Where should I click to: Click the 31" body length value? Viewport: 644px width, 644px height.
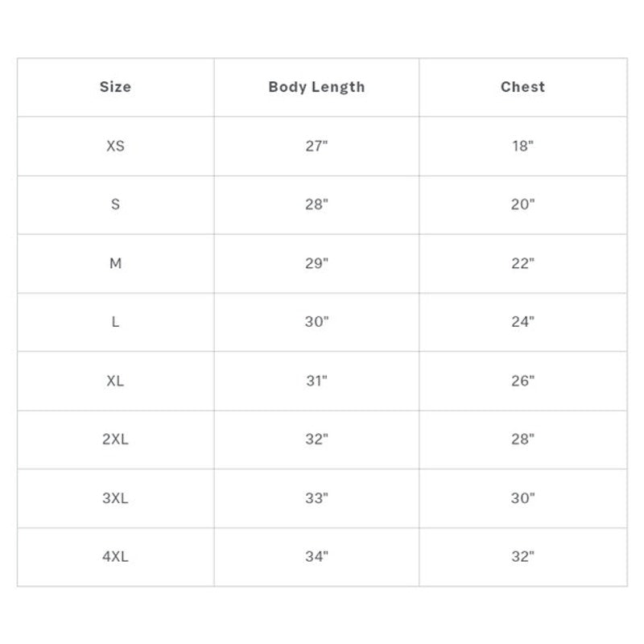(x=316, y=381)
